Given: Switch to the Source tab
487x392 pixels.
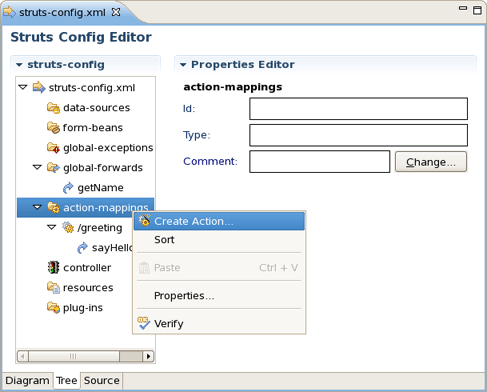Looking at the screenshot, I should click(x=102, y=380).
